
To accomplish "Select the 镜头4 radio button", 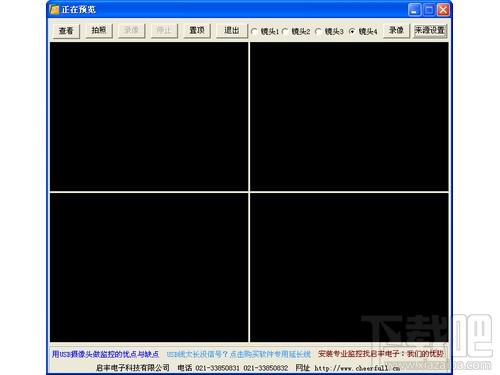I will click(363, 32).
